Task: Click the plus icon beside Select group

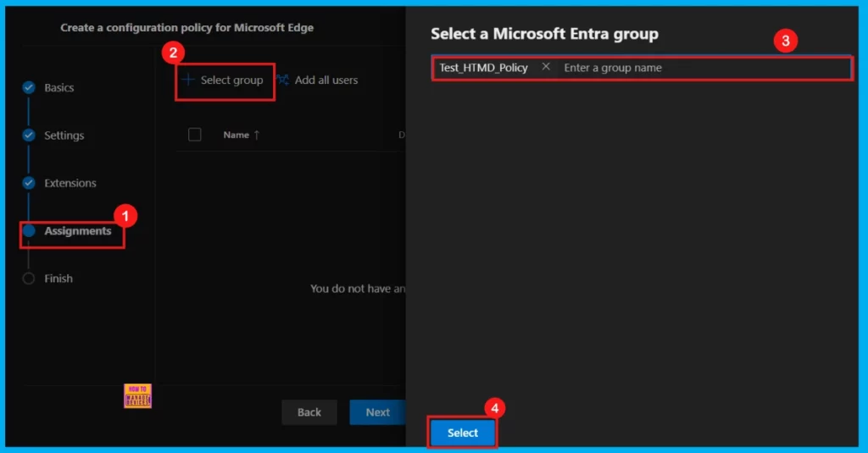Action: (187, 80)
